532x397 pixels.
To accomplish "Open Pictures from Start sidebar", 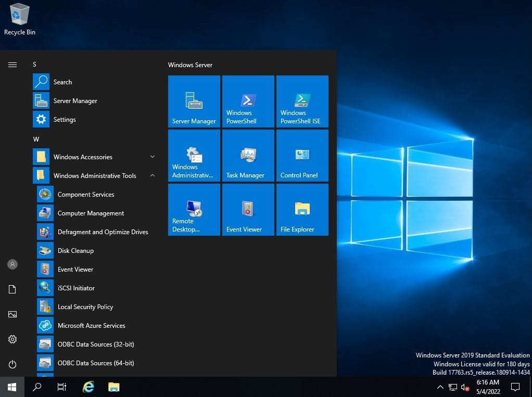I will coord(12,314).
